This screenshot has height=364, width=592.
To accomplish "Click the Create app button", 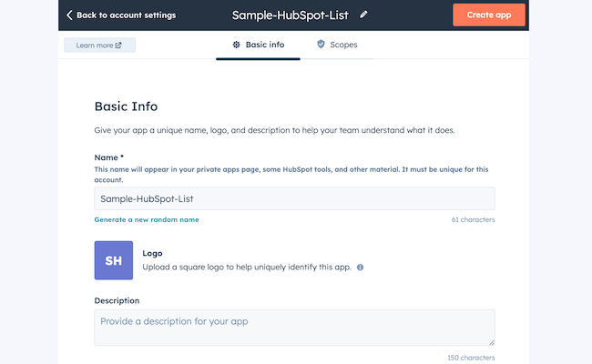I will point(489,15).
